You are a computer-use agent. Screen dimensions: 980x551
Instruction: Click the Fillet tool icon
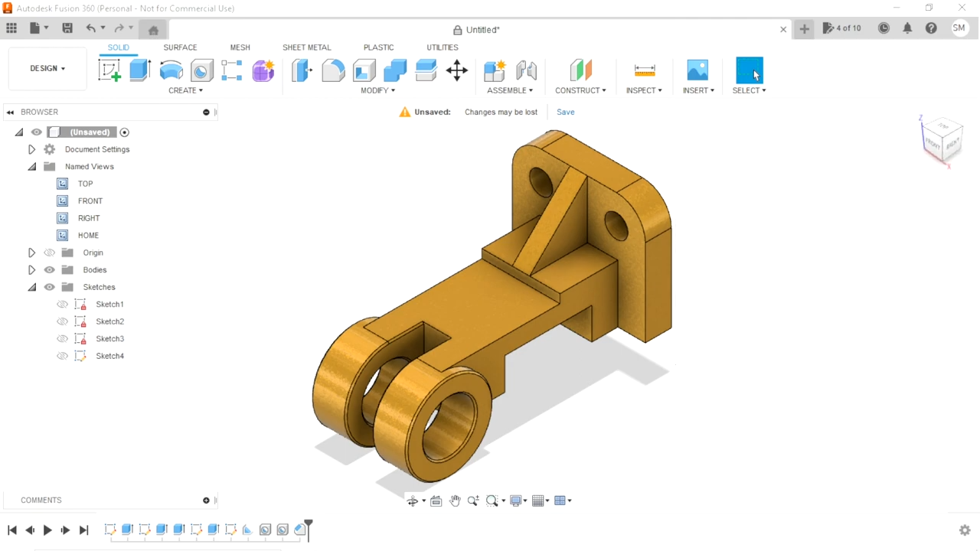(x=333, y=70)
